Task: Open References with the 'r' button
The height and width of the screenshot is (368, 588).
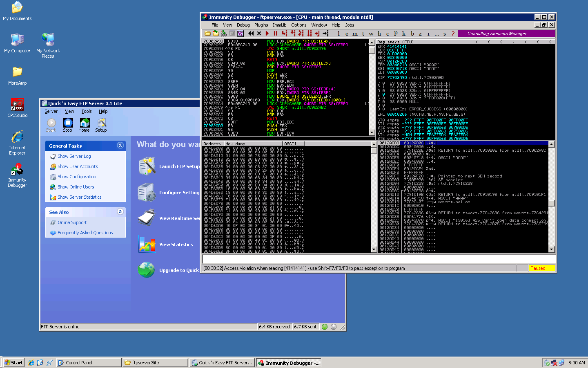Action: point(429,34)
